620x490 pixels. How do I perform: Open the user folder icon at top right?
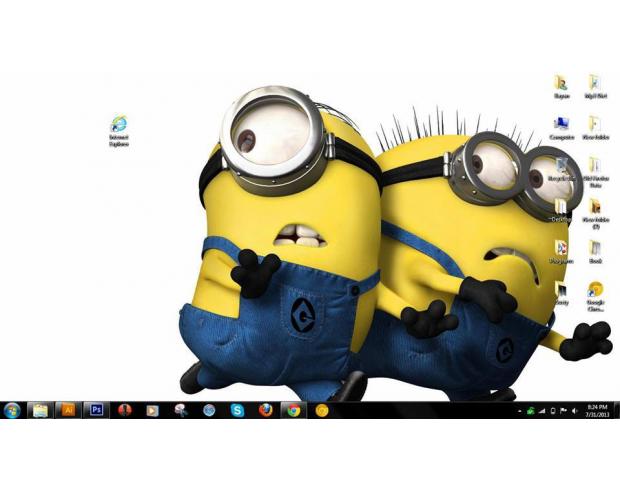coord(561,87)
